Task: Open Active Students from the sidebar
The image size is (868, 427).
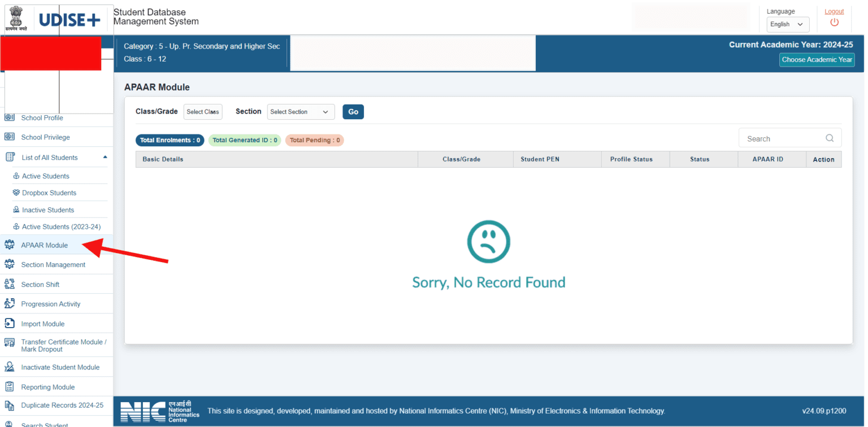Action: 45,176
